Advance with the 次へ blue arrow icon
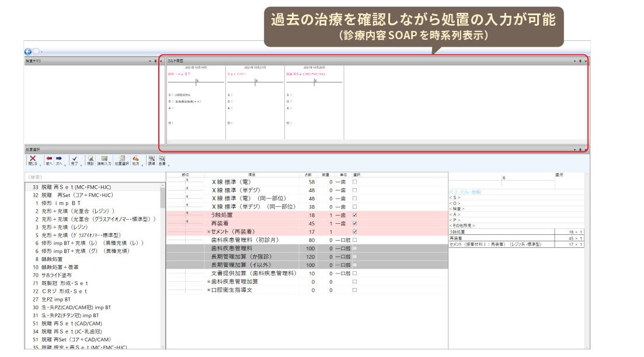Viewport: 644px width, 357px height. tap(59, 158)
